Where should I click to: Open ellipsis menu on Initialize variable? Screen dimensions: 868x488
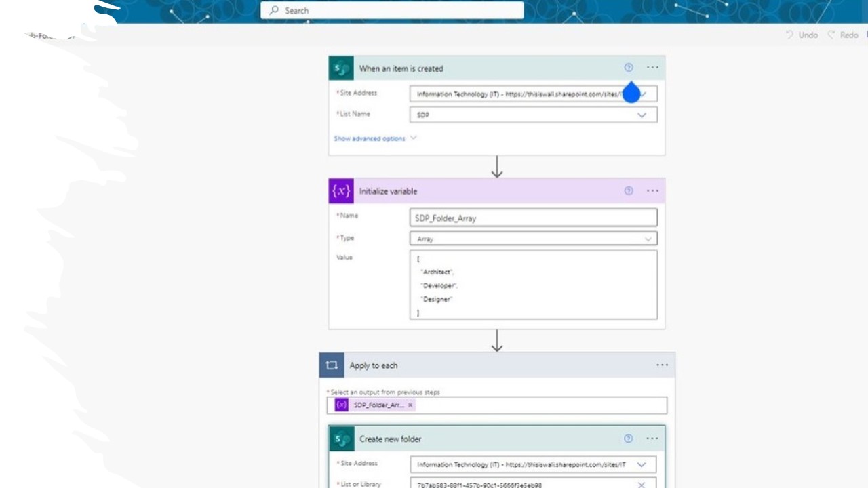[652, 191]
